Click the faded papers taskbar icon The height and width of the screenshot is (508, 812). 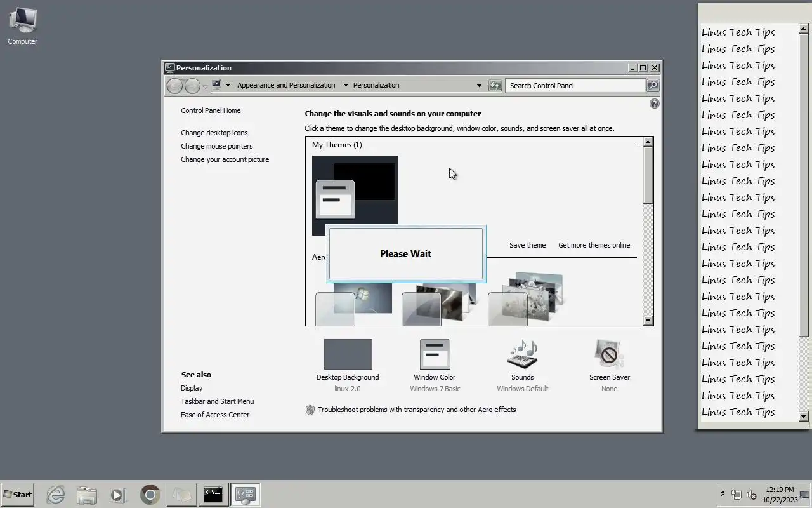(x=181, y=495)
